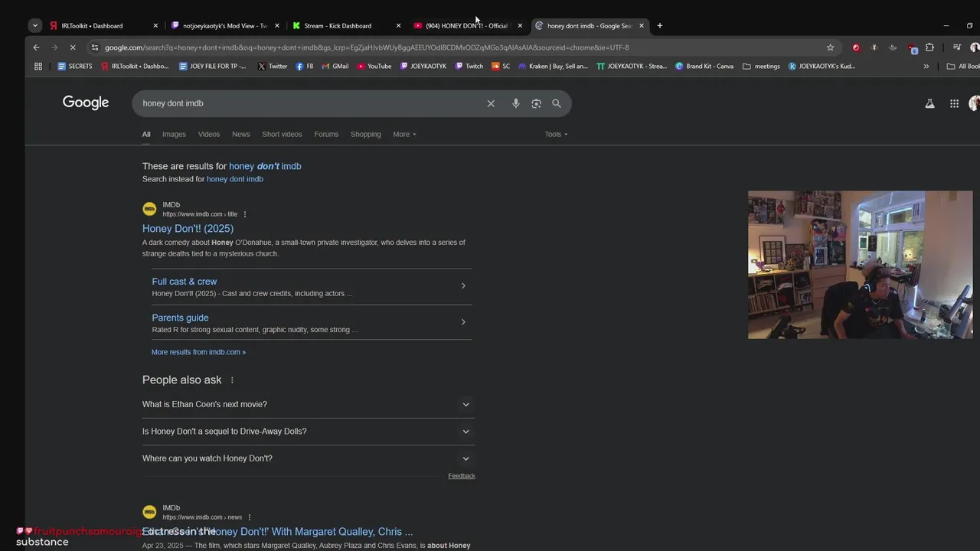Open the FB bookmark

pyautogui.click(x=305, y=67)
